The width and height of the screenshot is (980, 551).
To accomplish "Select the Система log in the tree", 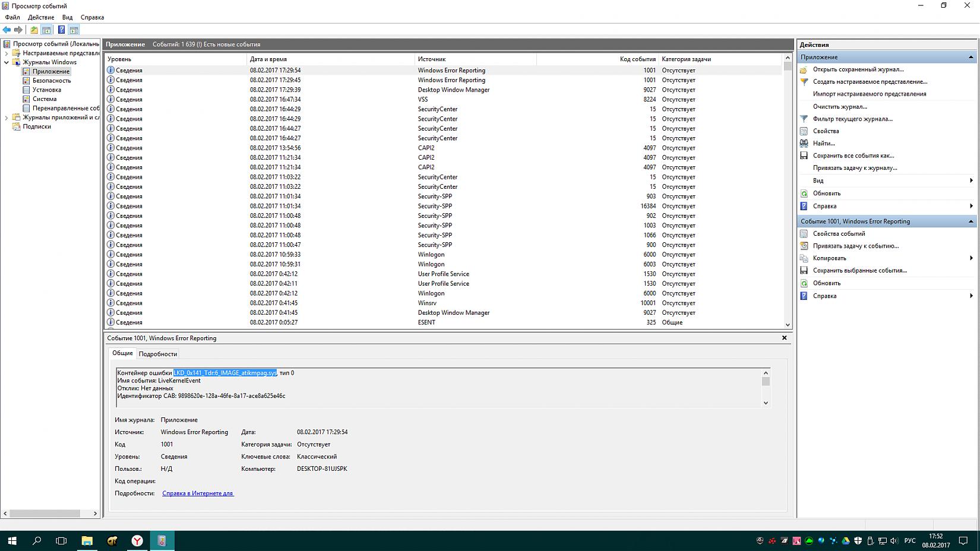I will [x=45, y=99].
